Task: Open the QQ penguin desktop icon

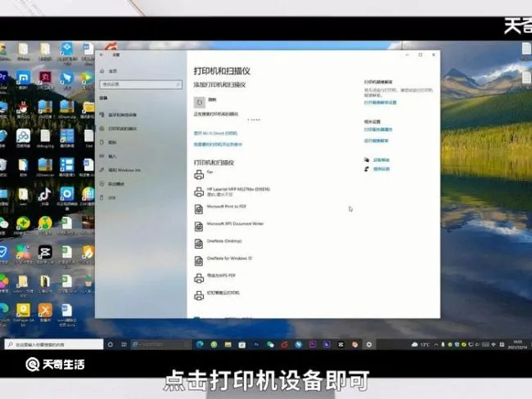Action: (x=24, y=110)
